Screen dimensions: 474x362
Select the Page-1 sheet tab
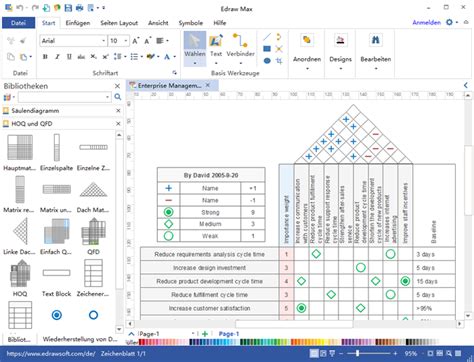228,334
